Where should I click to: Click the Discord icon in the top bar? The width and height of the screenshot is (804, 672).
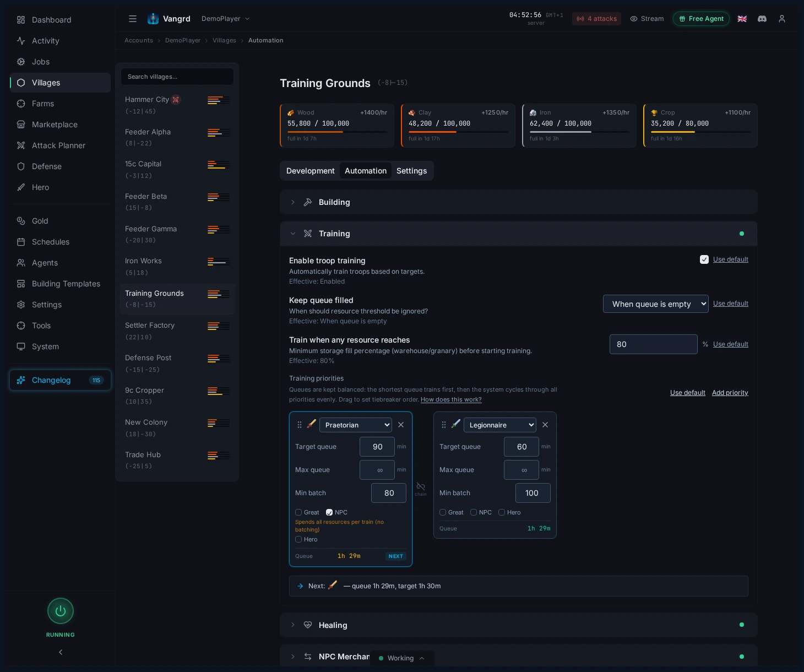coord(762,18)
